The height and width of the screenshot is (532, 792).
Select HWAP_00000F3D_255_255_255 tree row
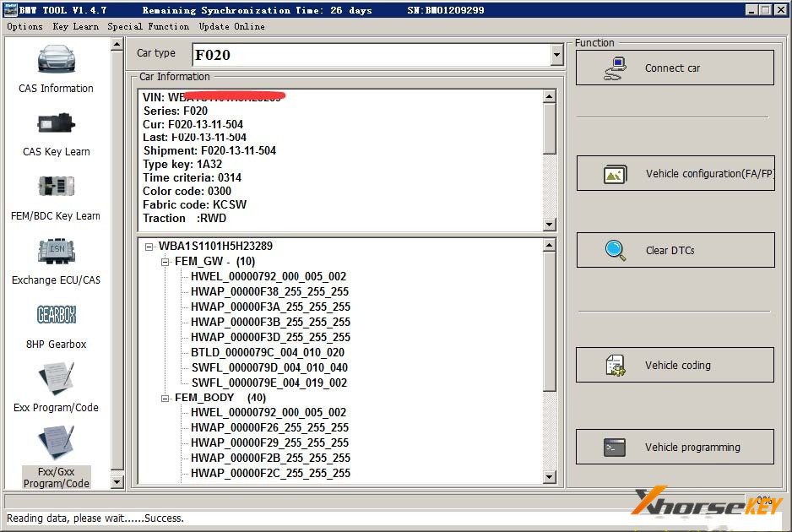(x=270, y=337)
